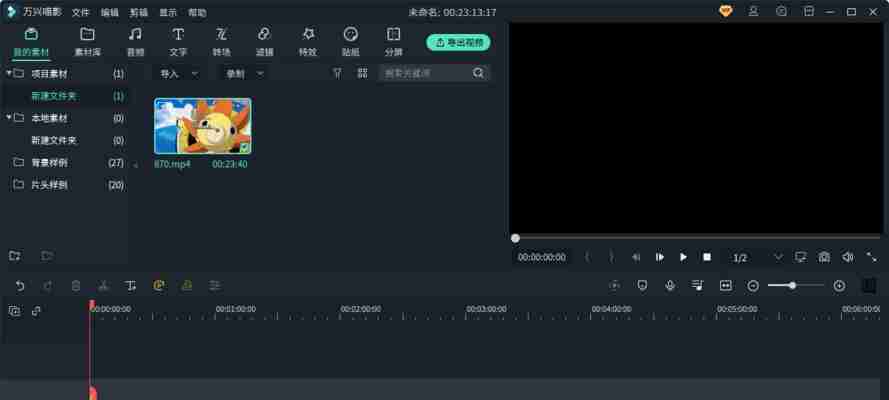
Task: Collapse the 项目素材 folder tree
Action: click(9, 73)
